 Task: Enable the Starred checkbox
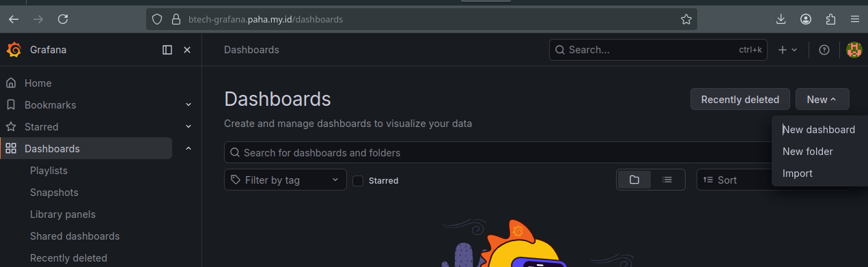tap(358, 181)
